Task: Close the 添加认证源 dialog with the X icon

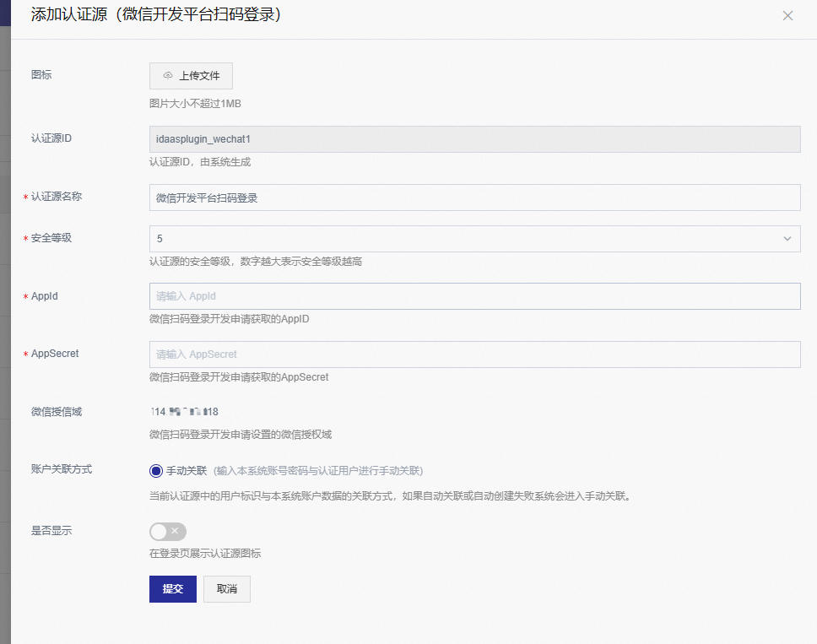Action: point(787,15)
